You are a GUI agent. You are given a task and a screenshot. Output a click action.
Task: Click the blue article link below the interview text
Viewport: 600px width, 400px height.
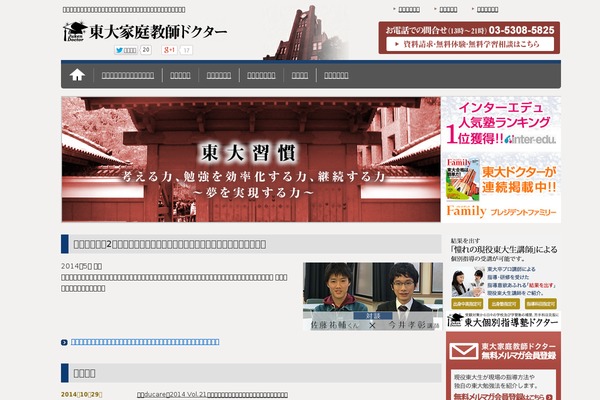point(145,342)
